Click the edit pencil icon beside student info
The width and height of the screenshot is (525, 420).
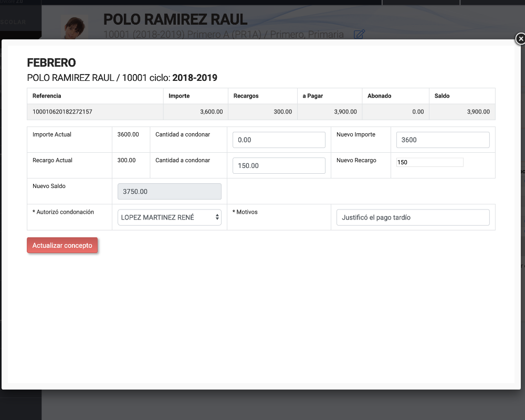pos(359,35)
